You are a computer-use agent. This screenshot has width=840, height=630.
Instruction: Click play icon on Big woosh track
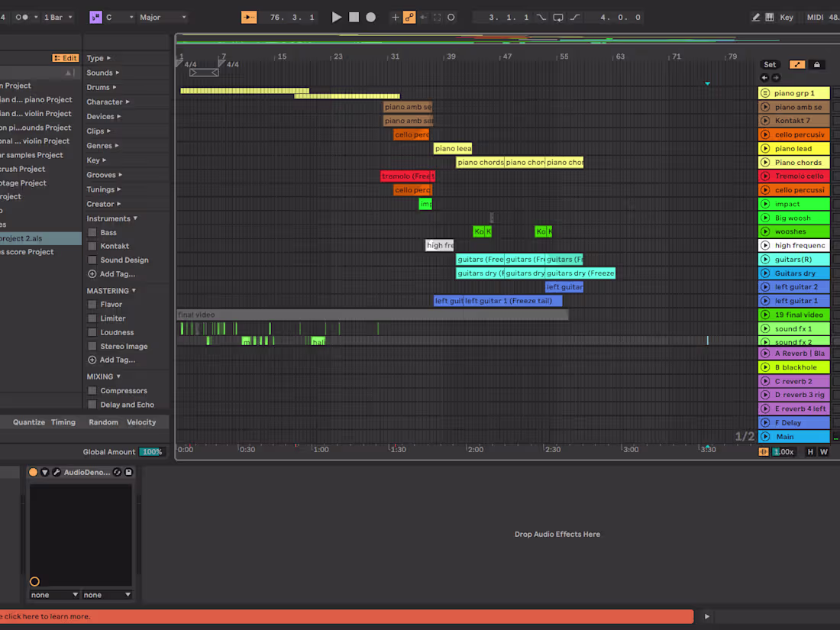(765, 218)
